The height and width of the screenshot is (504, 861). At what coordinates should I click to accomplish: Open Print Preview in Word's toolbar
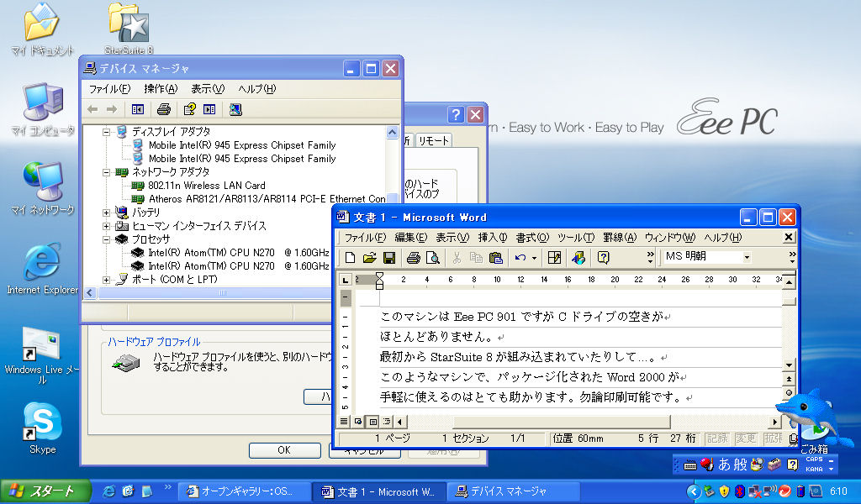(433, 257)
